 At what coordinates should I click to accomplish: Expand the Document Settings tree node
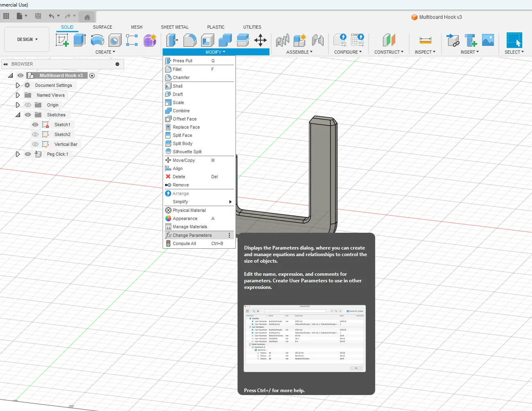pyautogui.click(x=18, y=85)
